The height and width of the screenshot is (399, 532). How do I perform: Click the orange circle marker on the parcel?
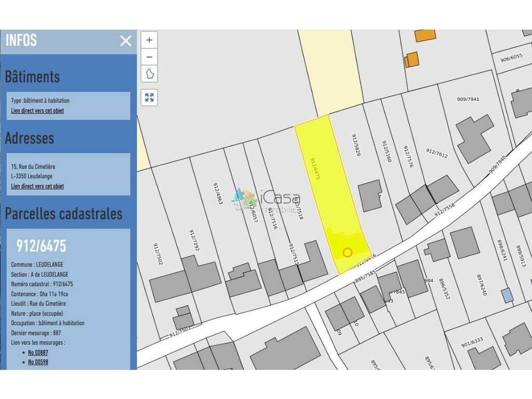[x=348, y=252]
